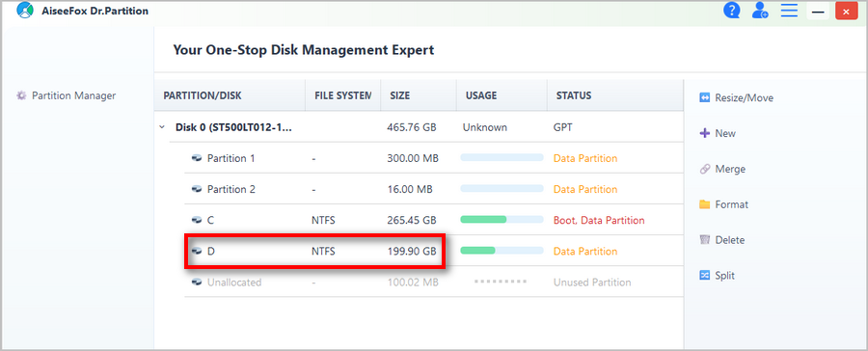Click the Unknown usage text
This screenshot has height=351, width=868.
coord(484,127)
